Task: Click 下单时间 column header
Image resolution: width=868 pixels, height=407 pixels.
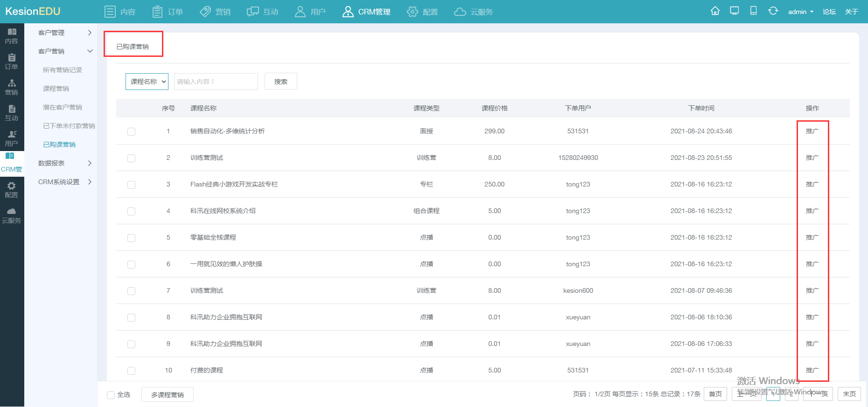Action: point(701,108)
